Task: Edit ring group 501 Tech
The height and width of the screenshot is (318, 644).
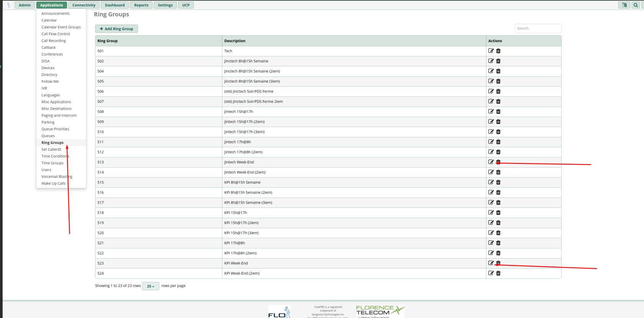Action: pos(491,51)
